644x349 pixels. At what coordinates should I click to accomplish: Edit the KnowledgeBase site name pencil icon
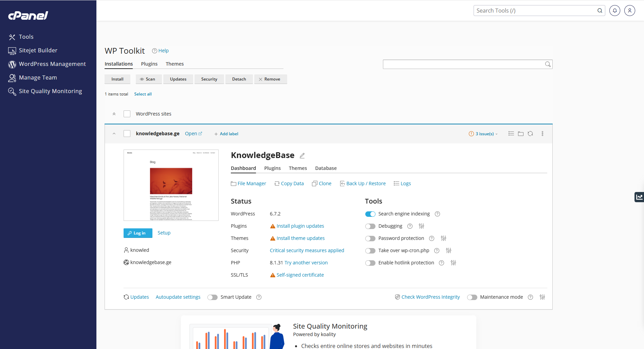pyautogui.click(x=302, y=155)
